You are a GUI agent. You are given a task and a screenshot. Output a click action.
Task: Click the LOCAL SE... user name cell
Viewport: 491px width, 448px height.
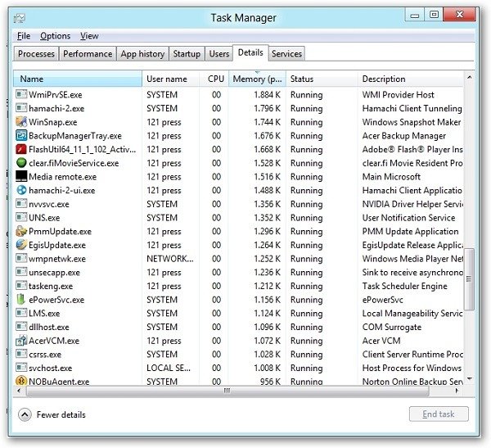168,368
